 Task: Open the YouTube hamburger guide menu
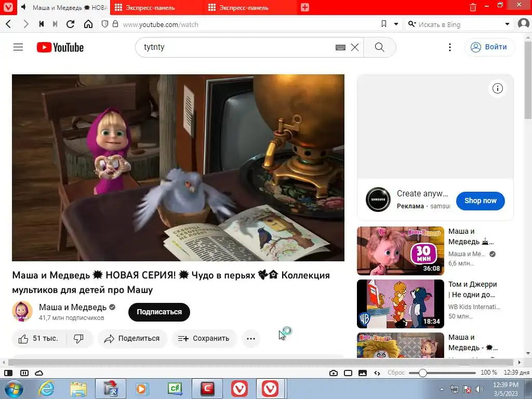click(18, 47)
